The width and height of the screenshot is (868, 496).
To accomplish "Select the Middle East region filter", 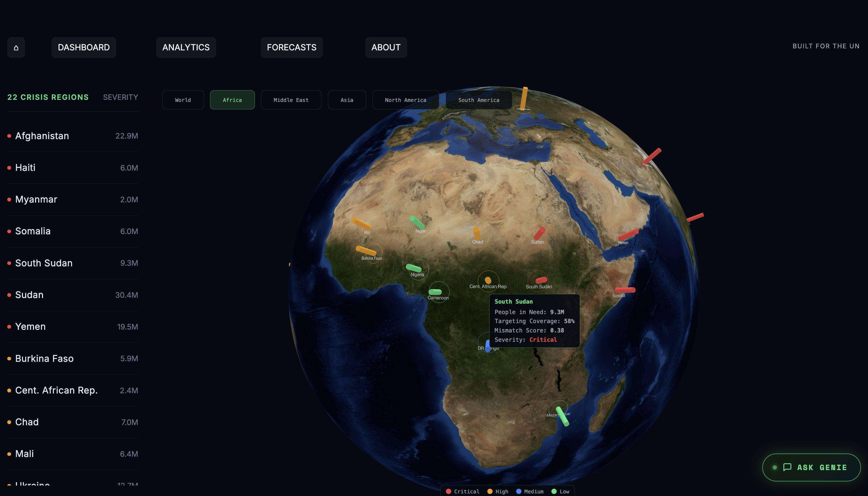I will (291, 100).
